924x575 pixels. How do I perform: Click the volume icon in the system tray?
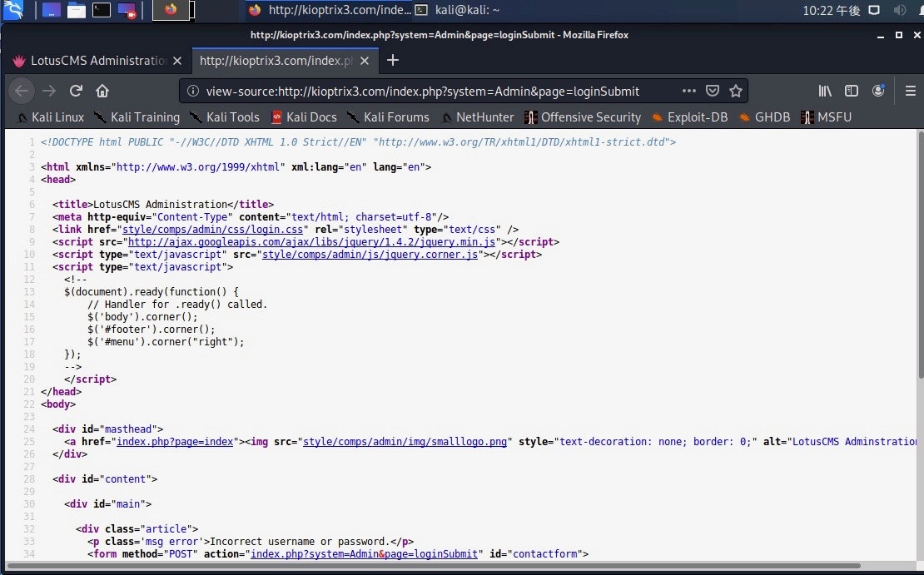899,10
